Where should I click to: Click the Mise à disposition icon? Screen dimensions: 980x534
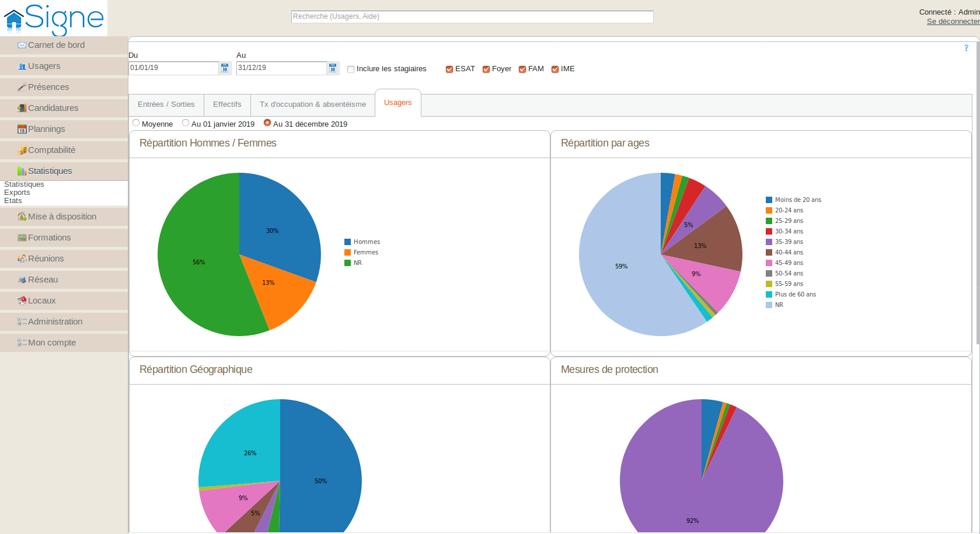22,217
